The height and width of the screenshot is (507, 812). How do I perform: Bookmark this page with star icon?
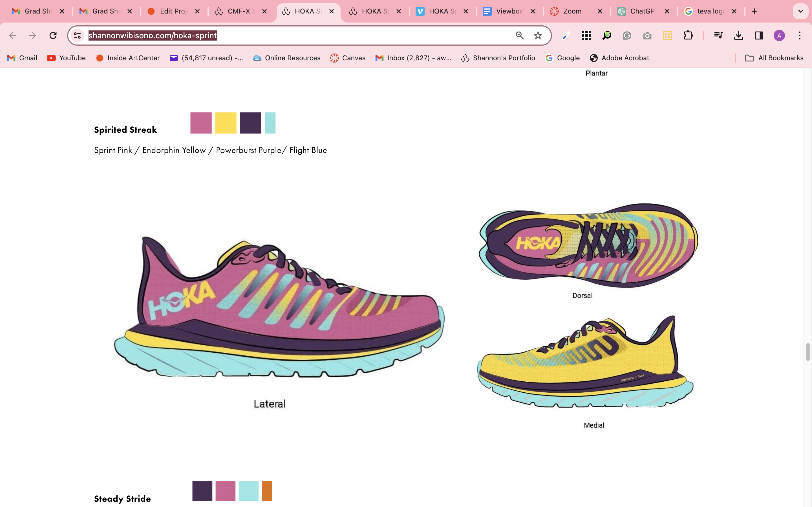pos(538,35)
